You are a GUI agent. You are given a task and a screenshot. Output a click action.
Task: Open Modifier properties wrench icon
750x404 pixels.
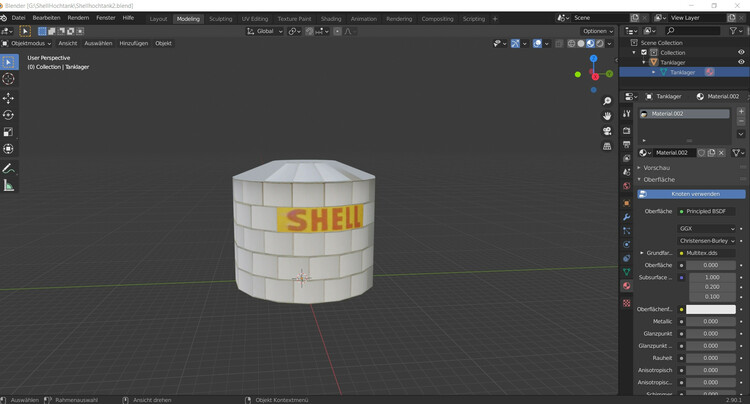(627, 217)
